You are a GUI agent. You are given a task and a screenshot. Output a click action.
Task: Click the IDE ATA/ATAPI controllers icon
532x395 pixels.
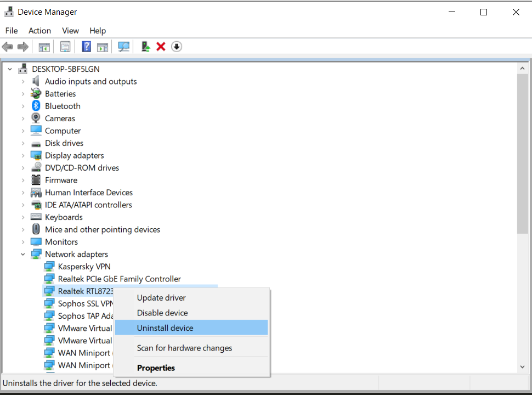[36, 205]
